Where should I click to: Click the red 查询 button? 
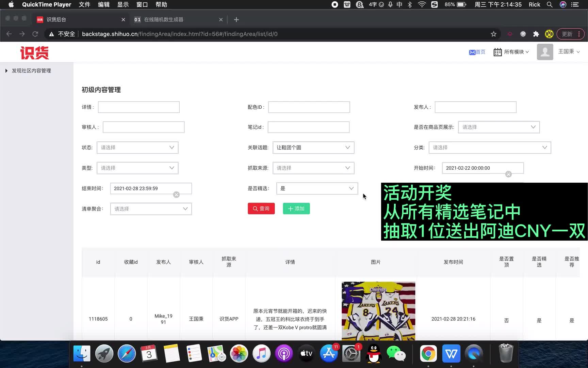[261, 209]
